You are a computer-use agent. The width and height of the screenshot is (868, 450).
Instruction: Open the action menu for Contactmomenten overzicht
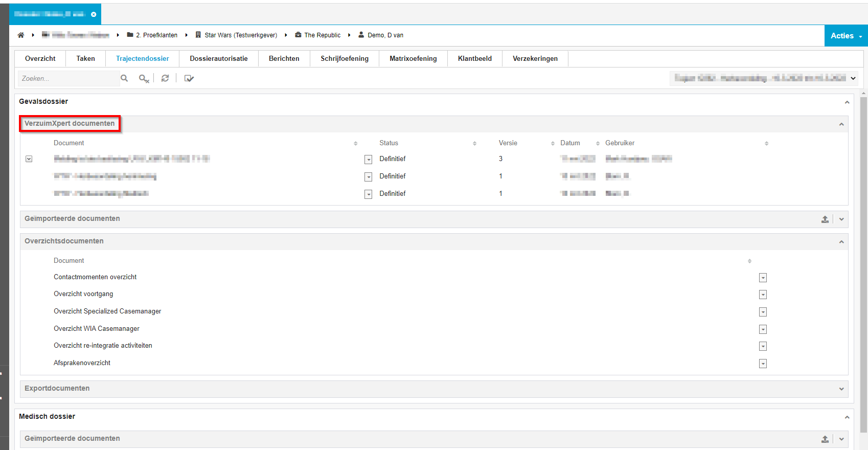click(763, 278)
